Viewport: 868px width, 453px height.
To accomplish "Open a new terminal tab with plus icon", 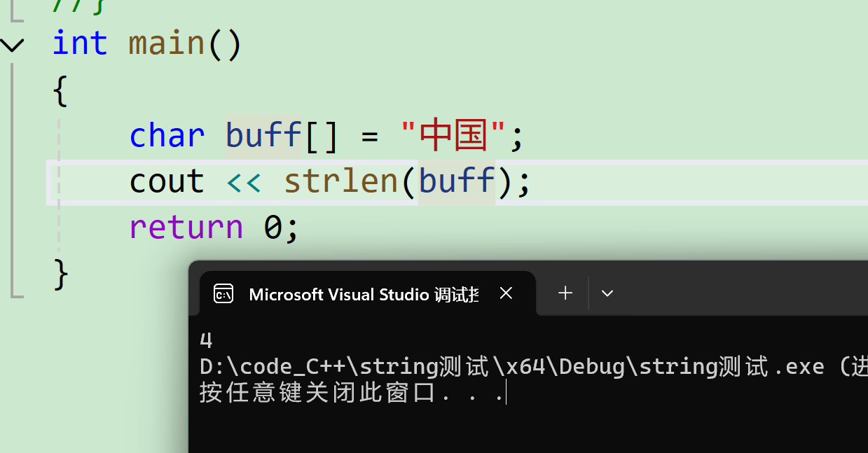I will (565, 293).
